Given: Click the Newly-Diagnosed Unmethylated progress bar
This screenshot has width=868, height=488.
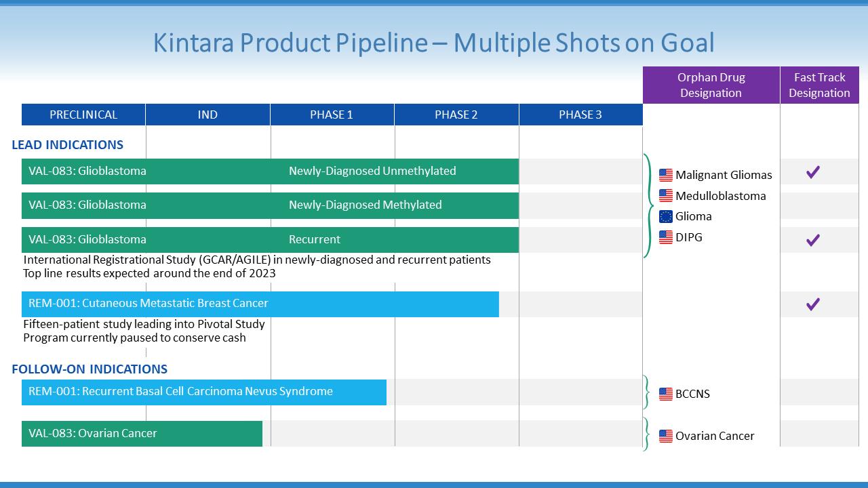Looking at the screenshot, I should click(271, 171).
